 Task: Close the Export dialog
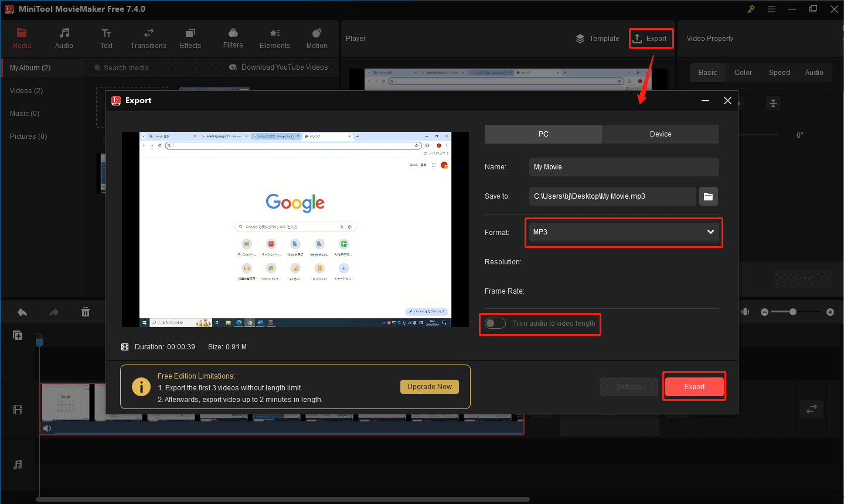(727, 101)
